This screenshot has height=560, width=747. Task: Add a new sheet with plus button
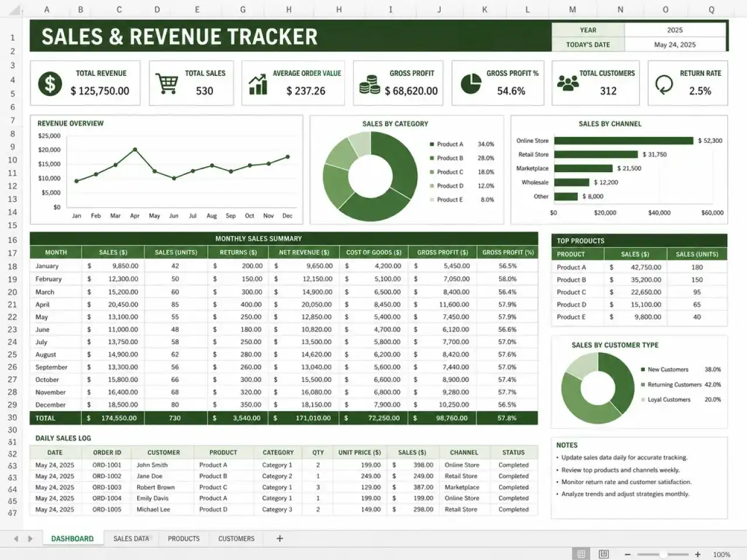(280, 538)
